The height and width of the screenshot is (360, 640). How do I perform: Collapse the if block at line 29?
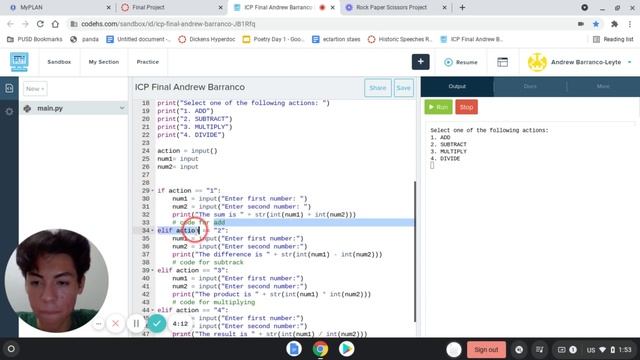tap(153, 191)
